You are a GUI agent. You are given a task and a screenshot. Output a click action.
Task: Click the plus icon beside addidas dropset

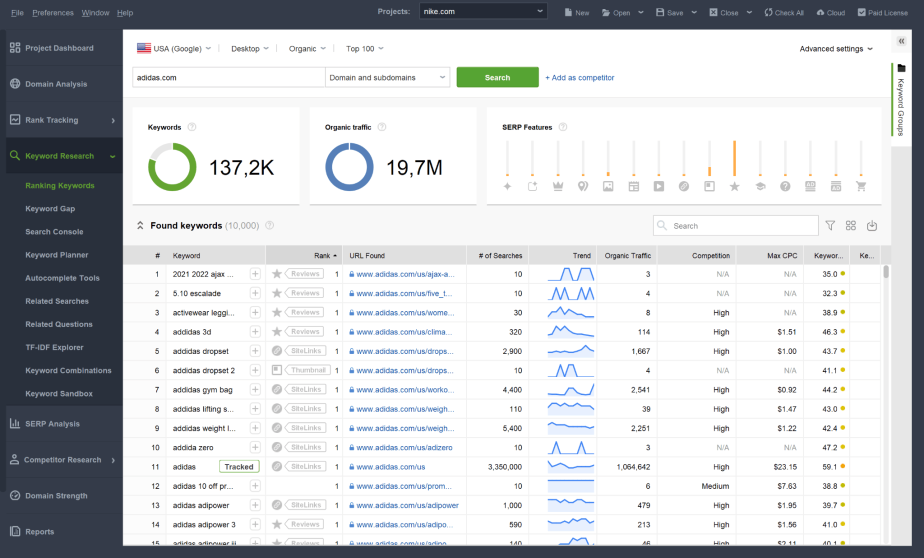point(255,351)
